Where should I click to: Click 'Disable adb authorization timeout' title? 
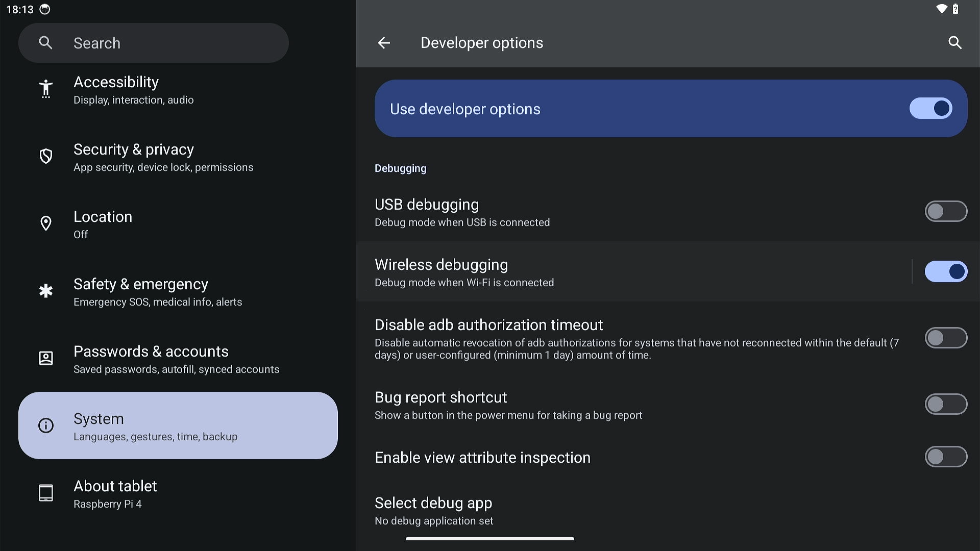pos(489,325)
